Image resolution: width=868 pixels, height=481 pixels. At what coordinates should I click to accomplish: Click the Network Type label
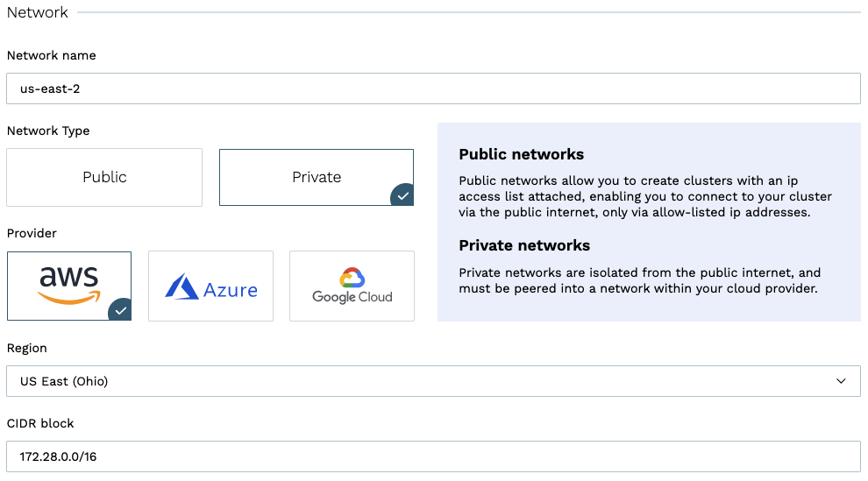pos(48,131)
